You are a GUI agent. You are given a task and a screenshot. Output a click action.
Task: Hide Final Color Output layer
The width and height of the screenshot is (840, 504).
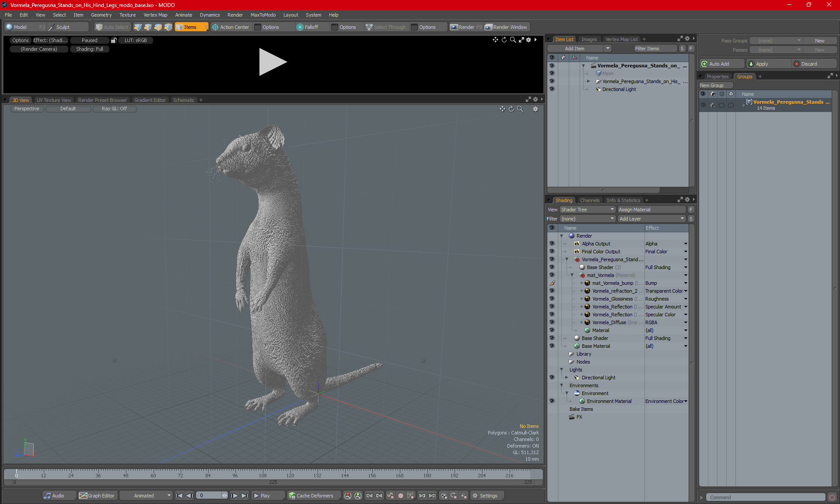click(x=552, y=252)
